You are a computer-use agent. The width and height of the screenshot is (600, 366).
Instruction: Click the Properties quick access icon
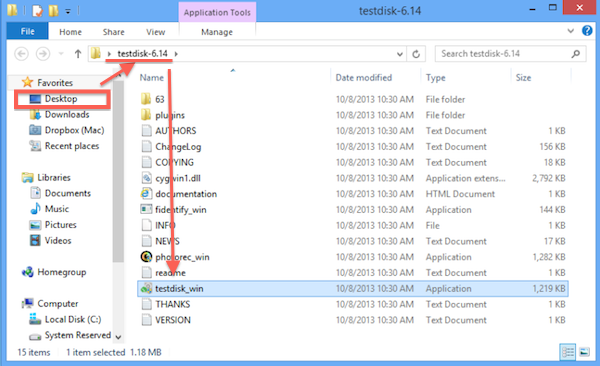[x=37, y=11]
